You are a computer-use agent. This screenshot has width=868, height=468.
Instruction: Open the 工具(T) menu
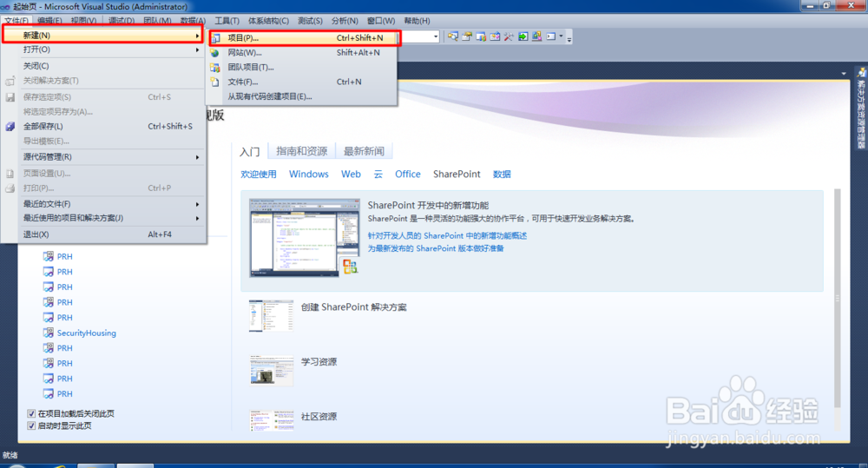(227, 21)
